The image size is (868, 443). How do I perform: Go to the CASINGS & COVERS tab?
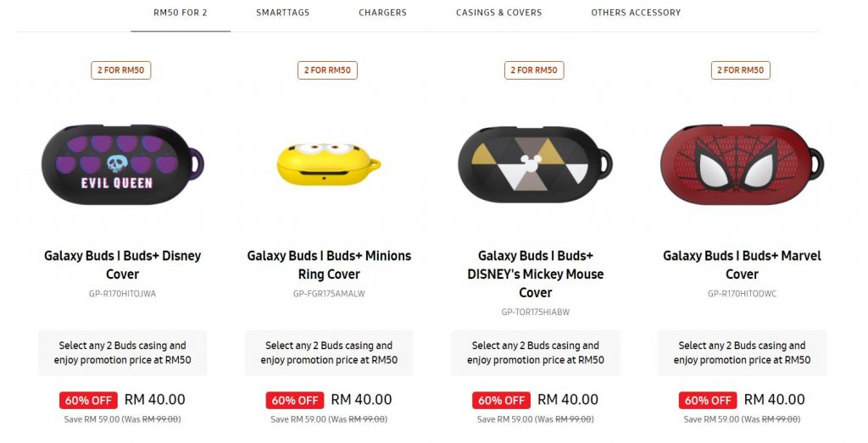pos(498,13)
